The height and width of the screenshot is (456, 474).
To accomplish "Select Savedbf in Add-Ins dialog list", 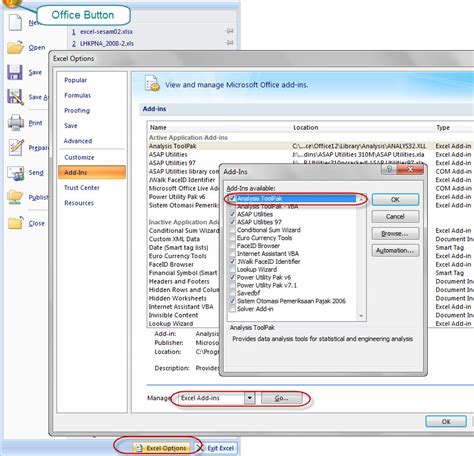I will tap(248, 293).
